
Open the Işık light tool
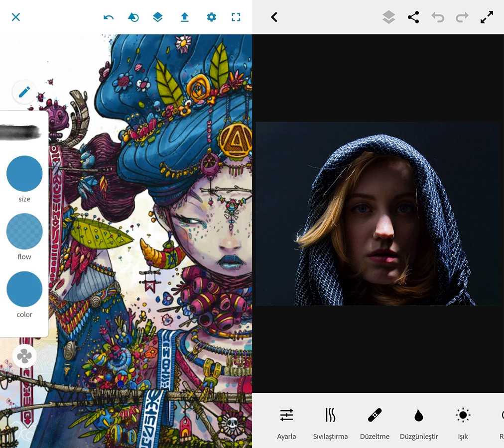[x=463, y=424]
